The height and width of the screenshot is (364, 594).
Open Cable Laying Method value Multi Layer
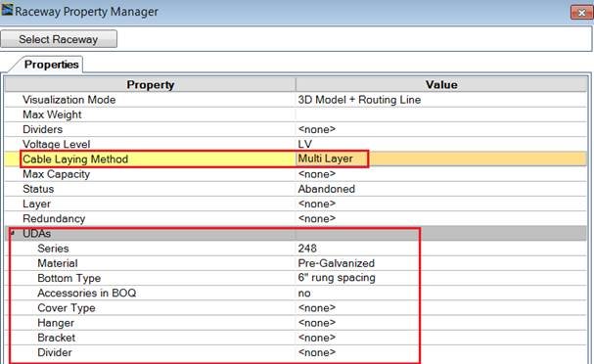(x=441, y=159)
